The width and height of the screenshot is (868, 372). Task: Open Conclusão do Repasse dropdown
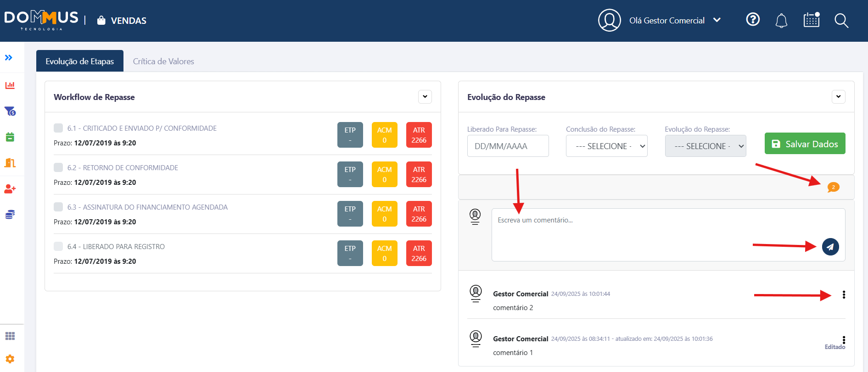click(x=606, y=146)
